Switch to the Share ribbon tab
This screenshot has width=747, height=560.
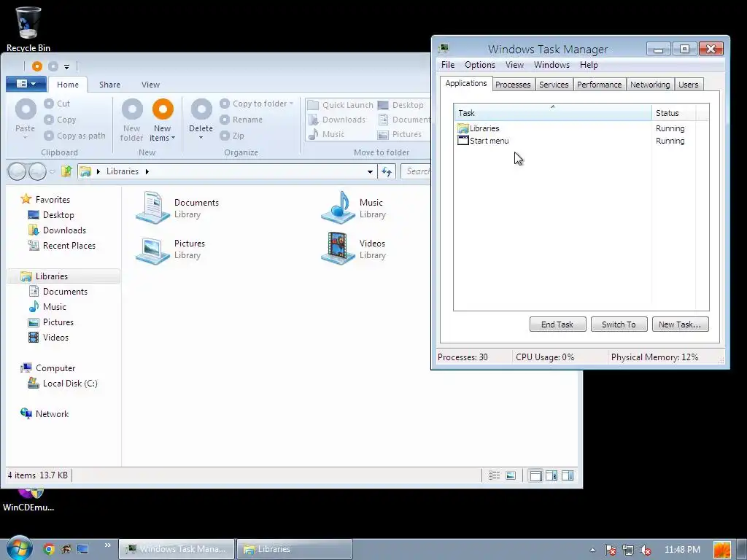pos(109,85)
